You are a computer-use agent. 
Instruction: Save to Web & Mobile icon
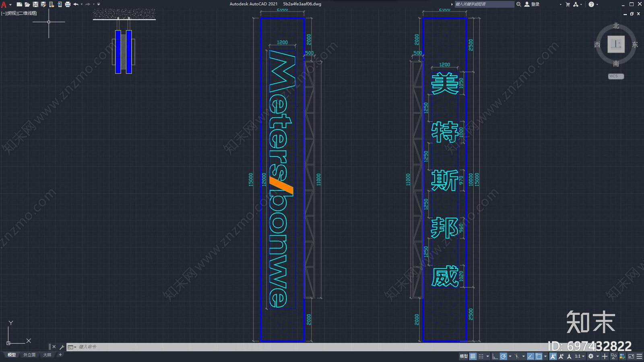click(x=60, y=4)
